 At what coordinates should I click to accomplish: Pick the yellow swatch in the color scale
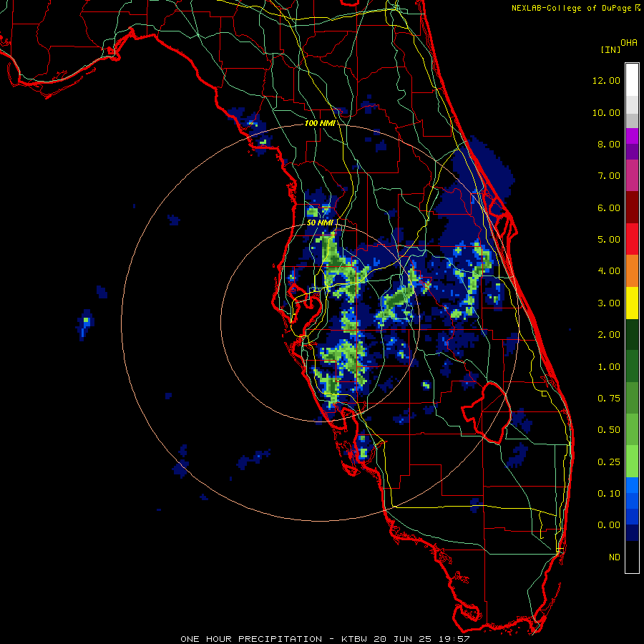tap(632, 303)
